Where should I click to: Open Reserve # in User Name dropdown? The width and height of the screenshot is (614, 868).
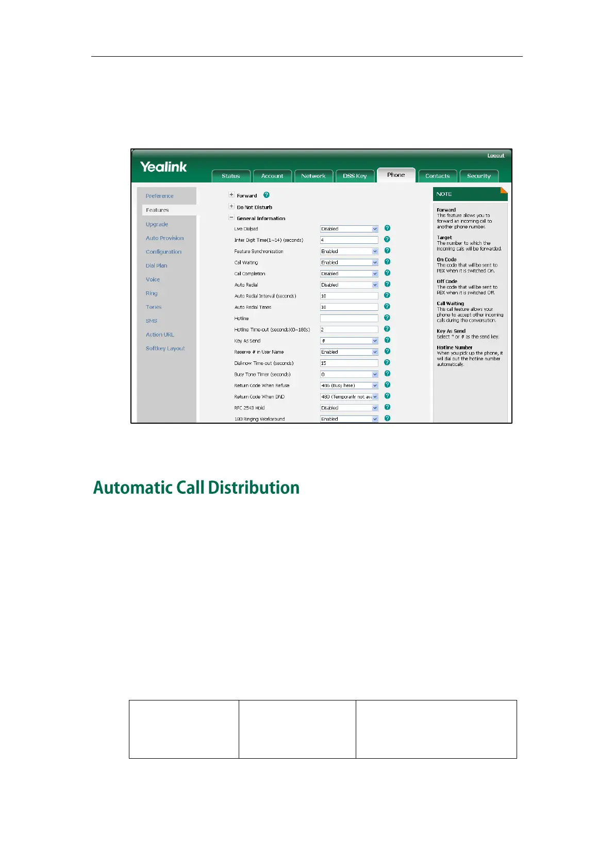point(349,352)
